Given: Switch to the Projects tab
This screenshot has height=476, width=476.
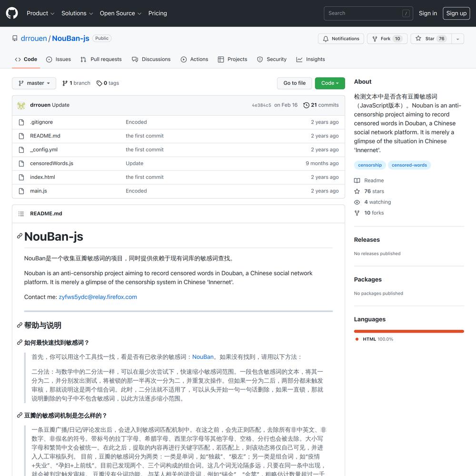Looking at the screenshot, I should (233, 59).
